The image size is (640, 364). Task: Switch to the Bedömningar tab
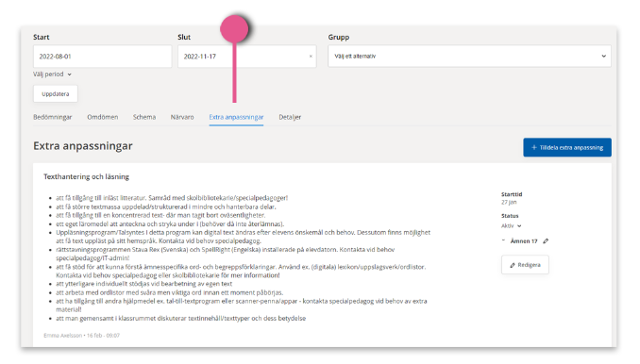(x=53, y=117)
